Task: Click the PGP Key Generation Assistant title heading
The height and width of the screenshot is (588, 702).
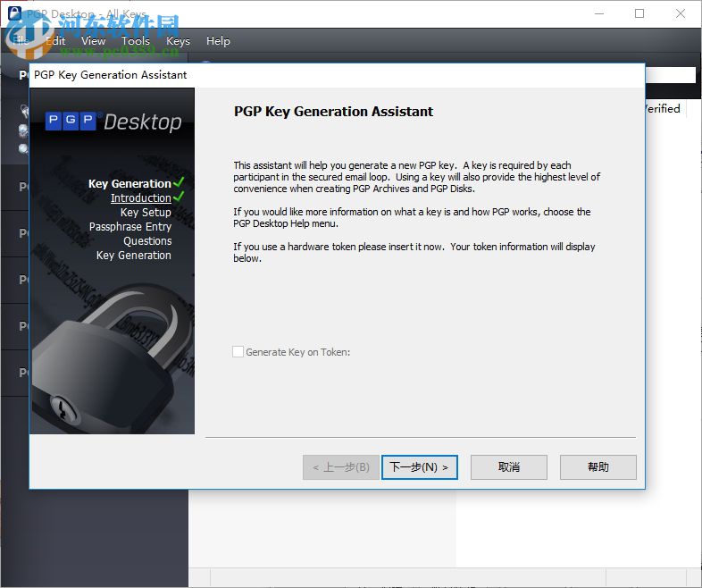Action: point(333,112)
